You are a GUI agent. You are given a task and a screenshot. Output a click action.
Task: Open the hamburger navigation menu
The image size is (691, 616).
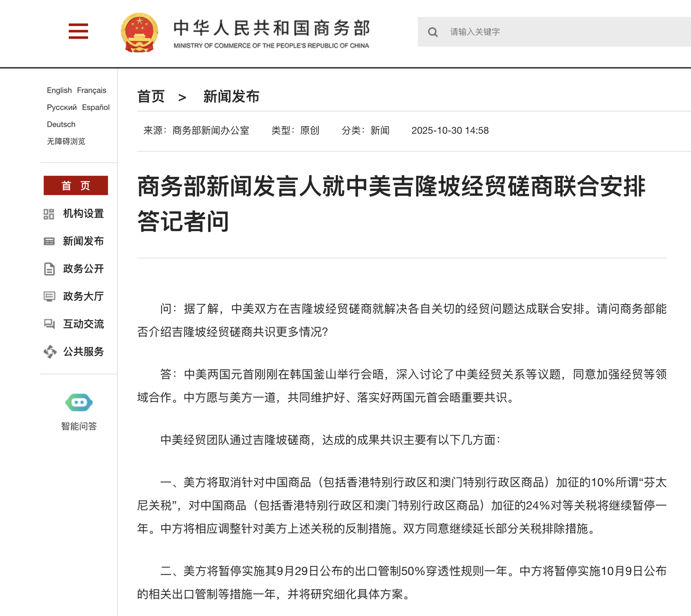click(78, 31)
